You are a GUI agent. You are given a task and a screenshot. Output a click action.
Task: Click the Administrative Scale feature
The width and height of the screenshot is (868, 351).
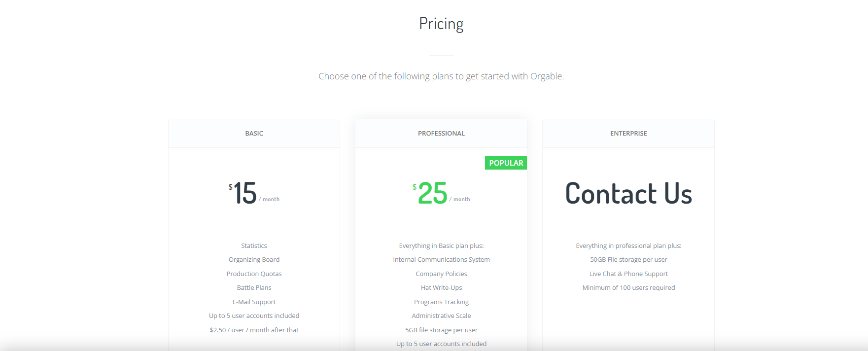(441, 316)
